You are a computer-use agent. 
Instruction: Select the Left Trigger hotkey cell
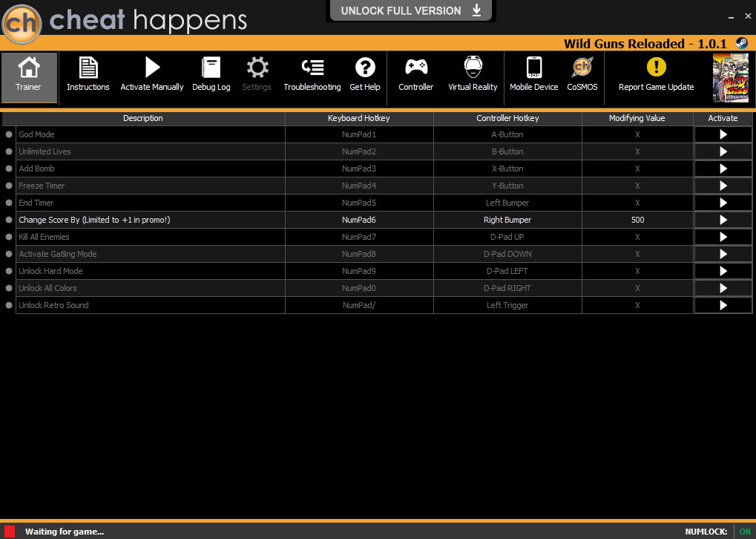[x=507, y=305]
